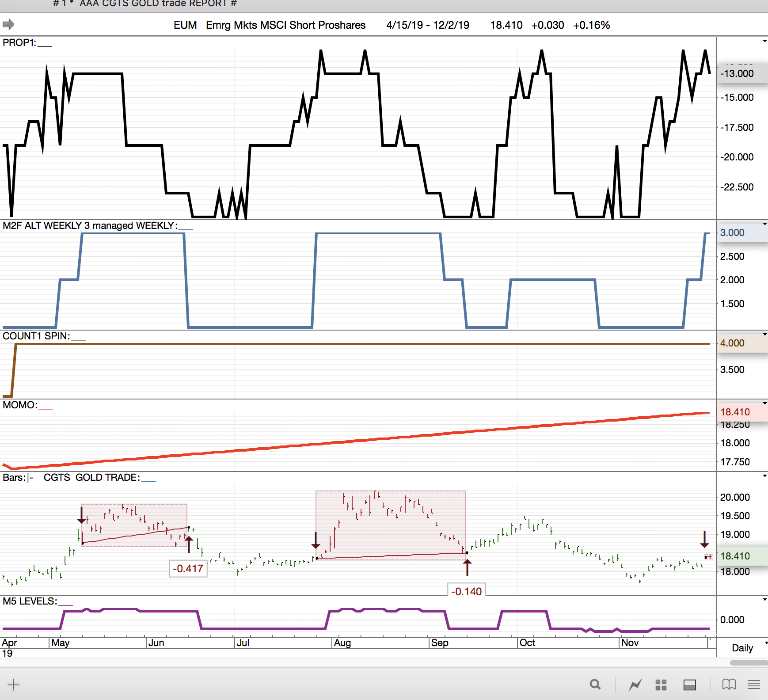Click the MOMO indicator label
This screenshot has height=700, width=768.
click(x=20, y=405)
